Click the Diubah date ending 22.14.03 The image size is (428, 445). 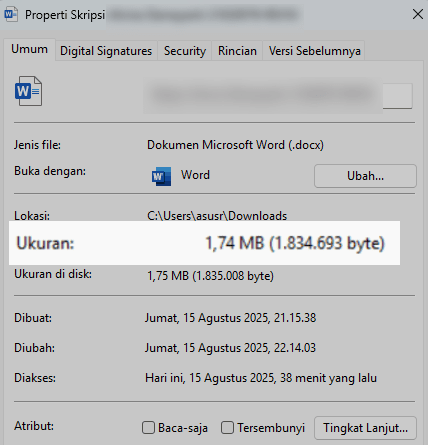pyautogui.click(x=230, y=348)
